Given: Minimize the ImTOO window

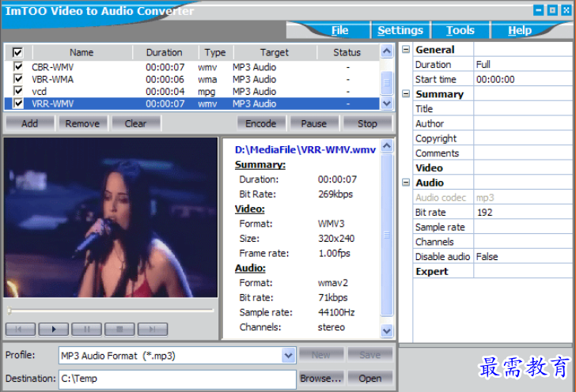Looking at the screenshot, I should [539, 10].
